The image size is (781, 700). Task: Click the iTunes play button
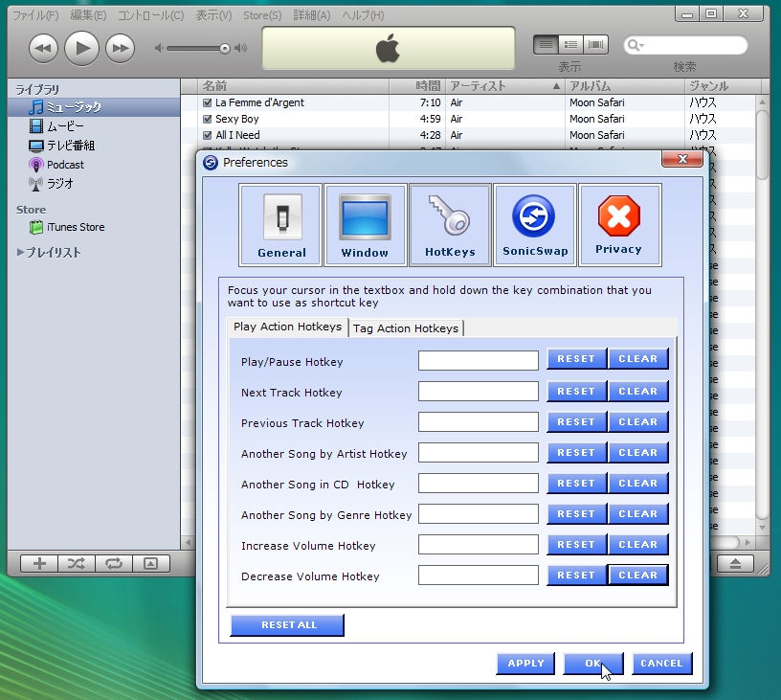click(x=81, y=48)
